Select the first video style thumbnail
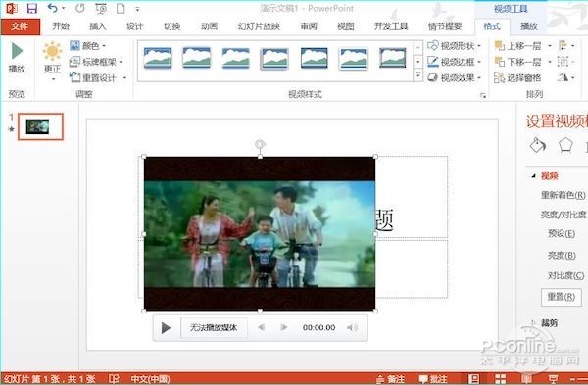The width and height of the screenshot is (588, 385). pyautogui.click(x=158, y=58)
